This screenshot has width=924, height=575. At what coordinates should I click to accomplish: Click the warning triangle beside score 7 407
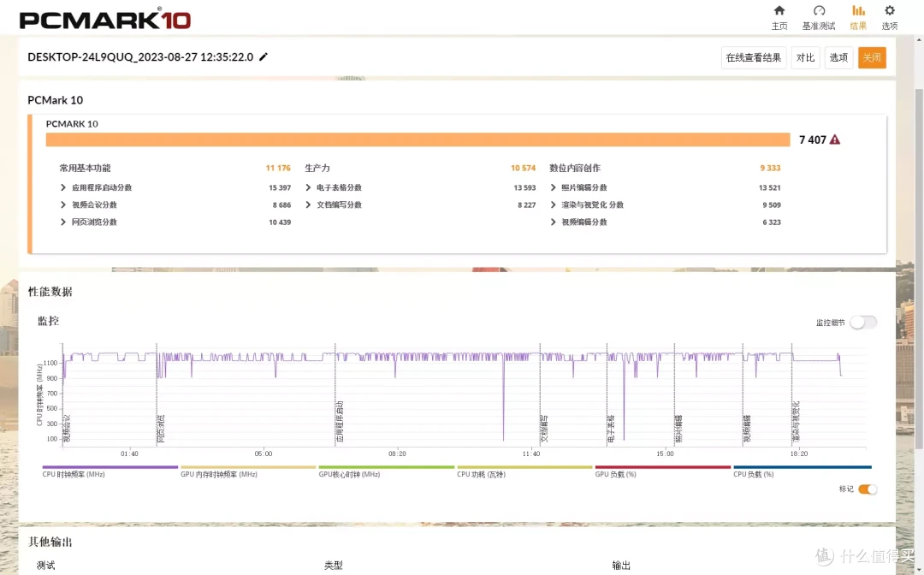click(834, 139)
